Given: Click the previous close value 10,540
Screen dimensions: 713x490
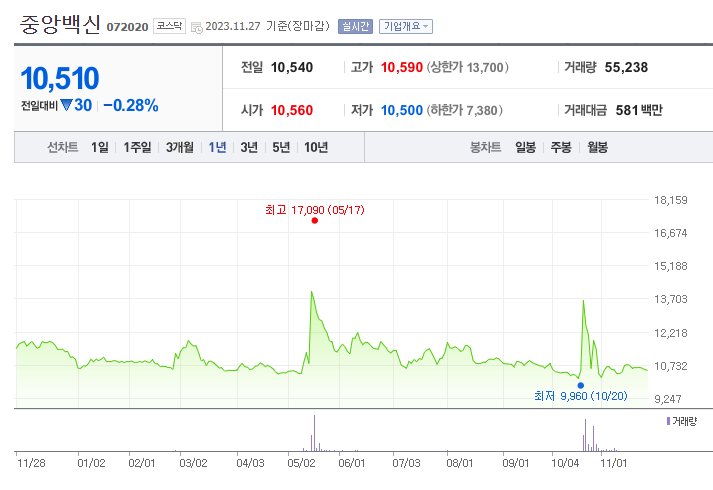Looking at the screenshot, I should (292, 67).
